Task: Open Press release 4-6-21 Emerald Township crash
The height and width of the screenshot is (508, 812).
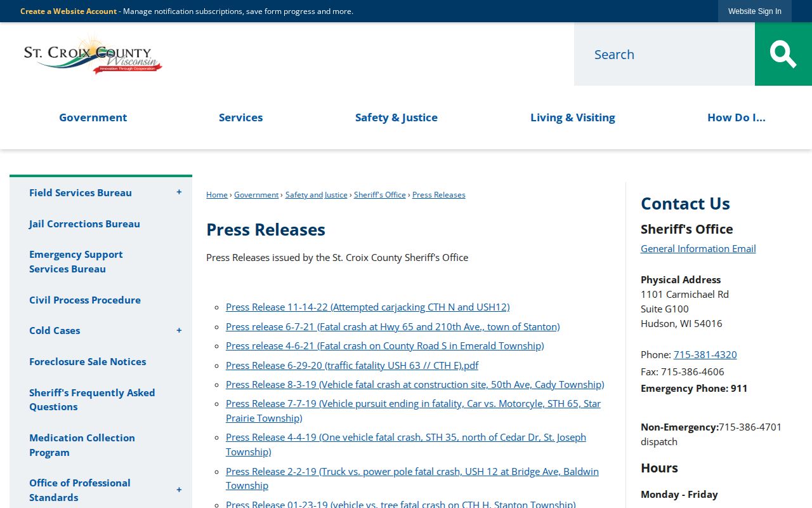Action: click(385, 346)
